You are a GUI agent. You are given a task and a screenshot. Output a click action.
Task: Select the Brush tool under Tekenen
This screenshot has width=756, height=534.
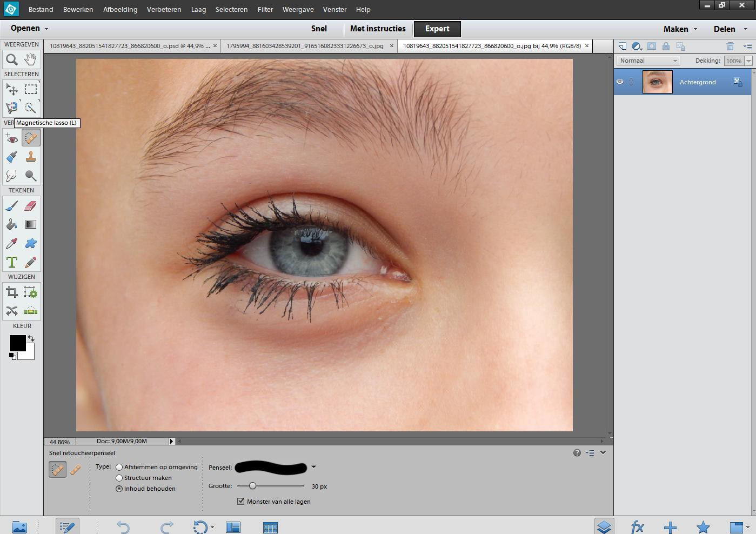tap(12, 205)
